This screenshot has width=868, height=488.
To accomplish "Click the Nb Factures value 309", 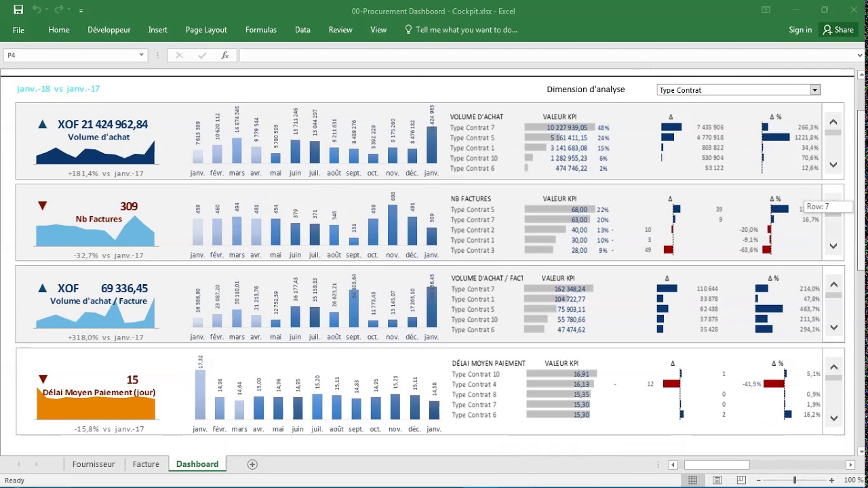I will (x=129, y=207).
